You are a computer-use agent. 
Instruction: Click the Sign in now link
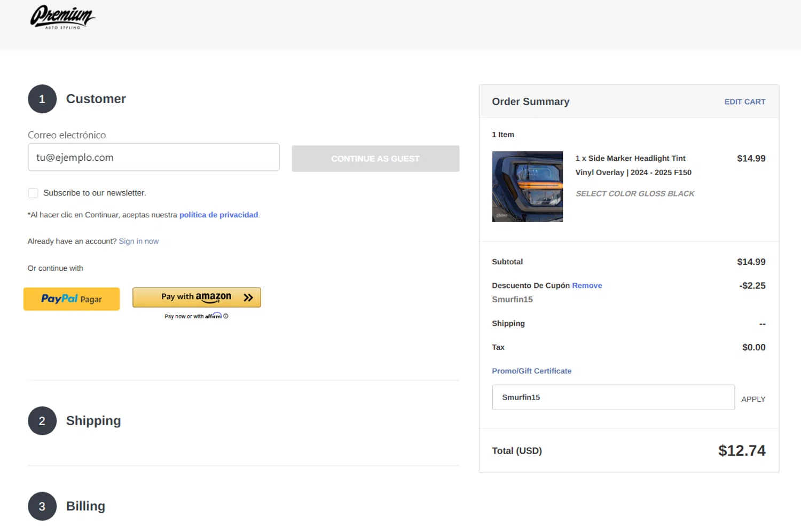pyautogui.click(x=139, y=241)
